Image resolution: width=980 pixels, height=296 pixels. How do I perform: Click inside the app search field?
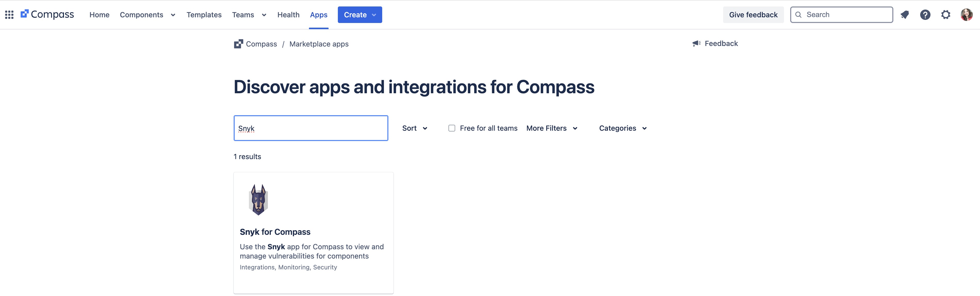coord(311,128)
